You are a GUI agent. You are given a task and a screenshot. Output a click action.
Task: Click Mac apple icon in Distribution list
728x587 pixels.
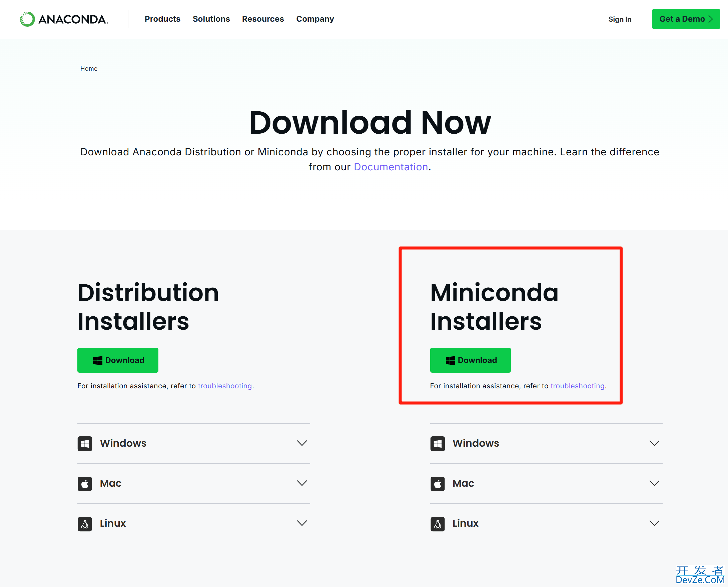click(x=85, y=484)
